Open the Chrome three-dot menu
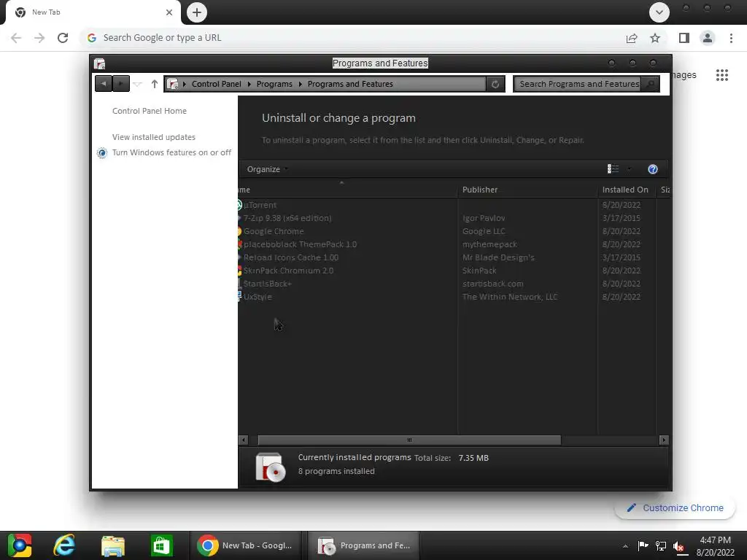The height and width of the screenshot is (560, 747). pos(731,38)
